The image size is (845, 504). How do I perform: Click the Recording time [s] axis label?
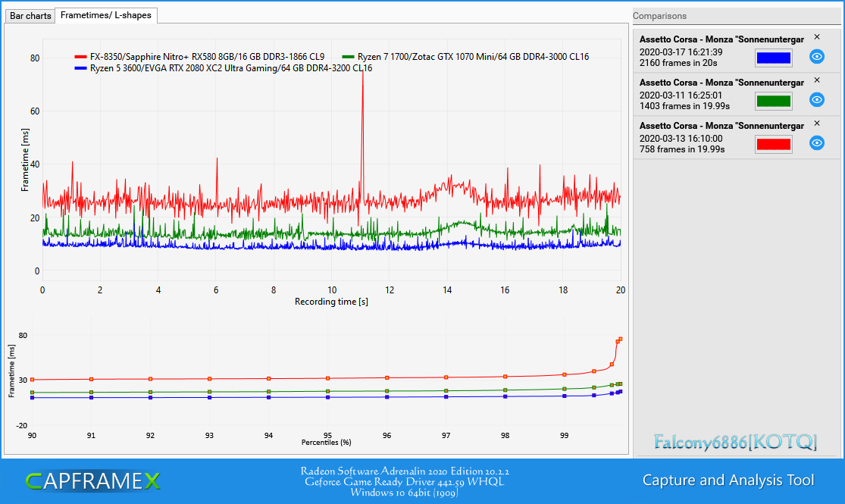pos(331,302)
